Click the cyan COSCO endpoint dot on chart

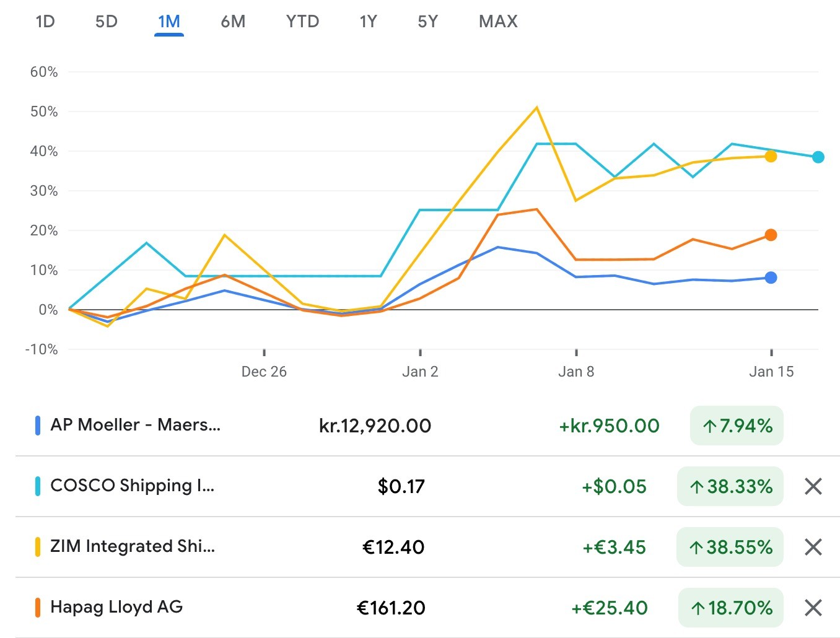(x=818, y=157)
